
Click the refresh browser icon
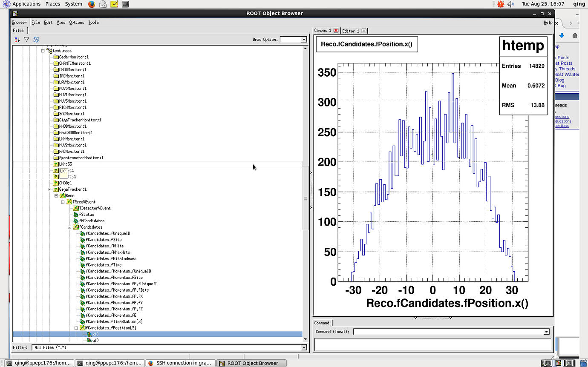coord(36,40)
